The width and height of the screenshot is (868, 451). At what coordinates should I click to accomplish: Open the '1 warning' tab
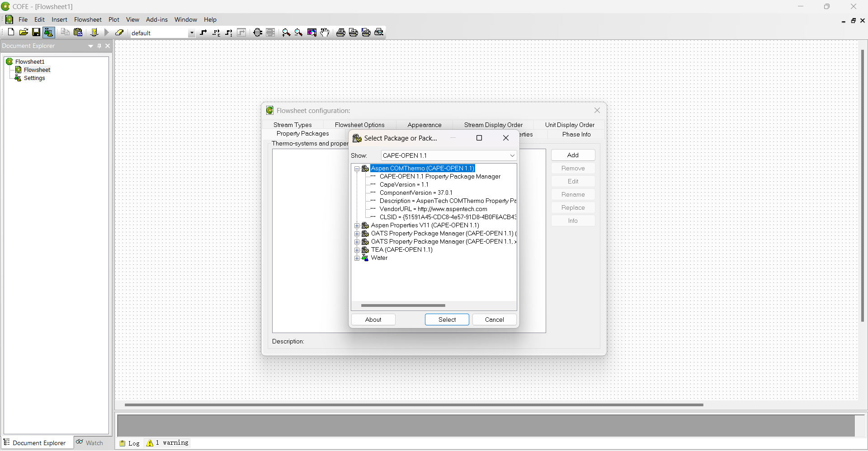tap(167, 443)
